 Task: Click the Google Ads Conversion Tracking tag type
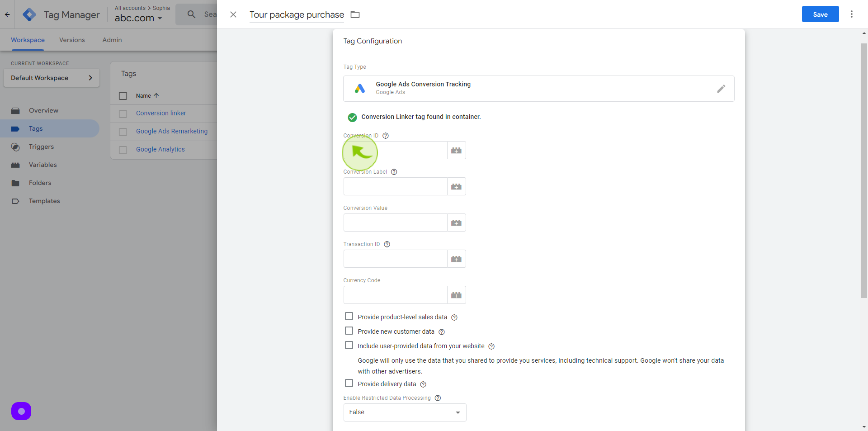pos(539,89)
